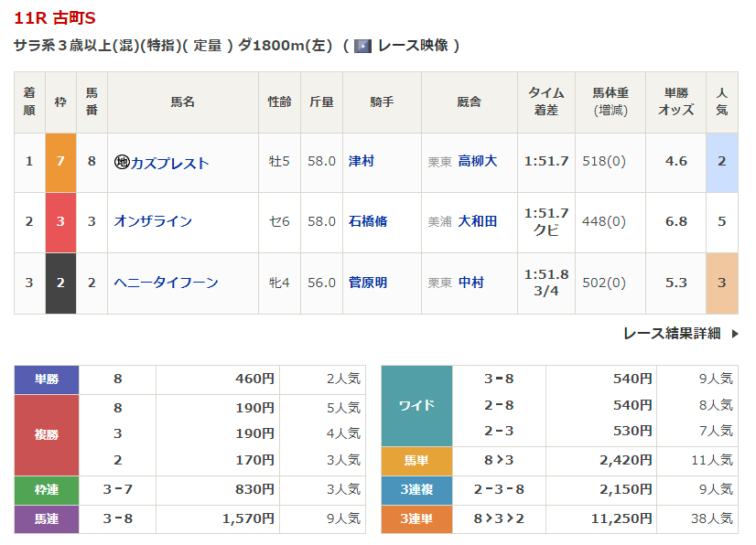This screenshot has width=756, height=545.
Task: Click the red frame 3 color box
Action: [x=60, y=221]
